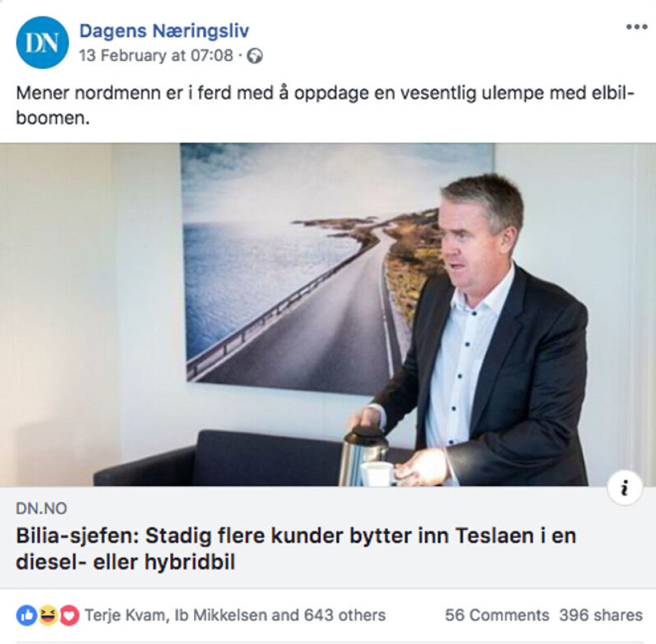This screenshot has height=644, width=656.
Task: Open the DN.NO source domain label
Action: 42,509
